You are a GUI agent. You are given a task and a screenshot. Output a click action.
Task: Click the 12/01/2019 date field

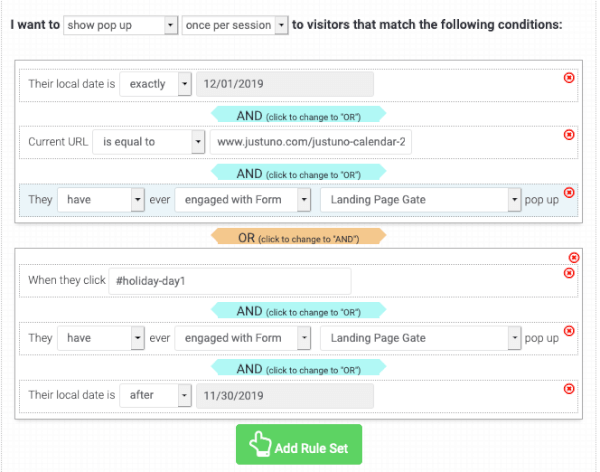285,85
